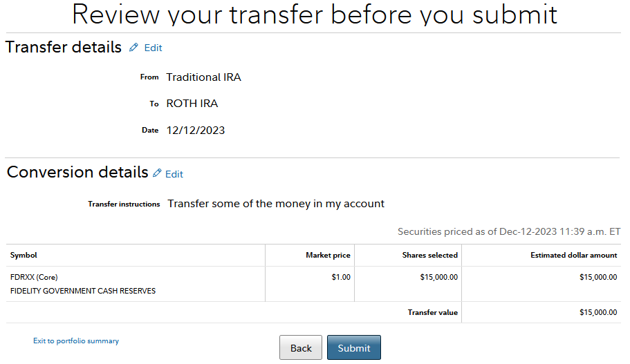Screen dimensions: 630x364
Task: Open the Edit link for Conversion details
Action: coord(174,174)
